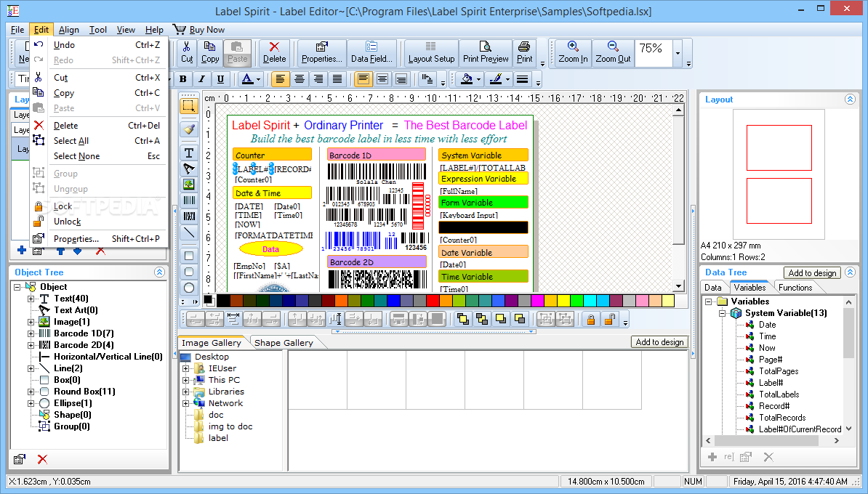Viewport: 868px width, 494px height.
Task: Collapse the System Variable(13) node
Action: click(722, 313)
